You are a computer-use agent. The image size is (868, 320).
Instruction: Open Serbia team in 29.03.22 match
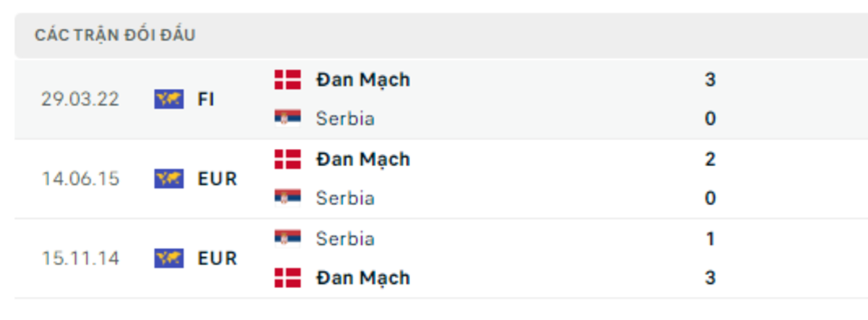point(345,118)
